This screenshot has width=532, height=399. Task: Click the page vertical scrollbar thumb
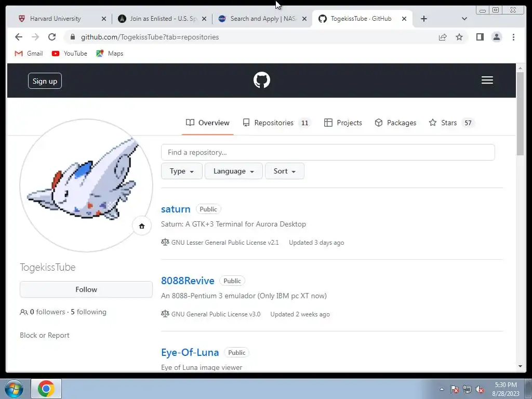tap(520, 114)
